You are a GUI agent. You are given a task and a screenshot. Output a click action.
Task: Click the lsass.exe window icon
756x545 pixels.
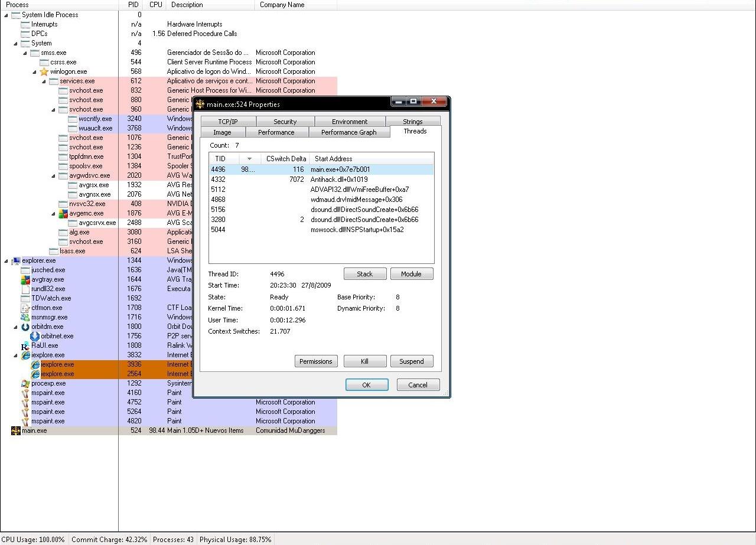click(54, 251)
